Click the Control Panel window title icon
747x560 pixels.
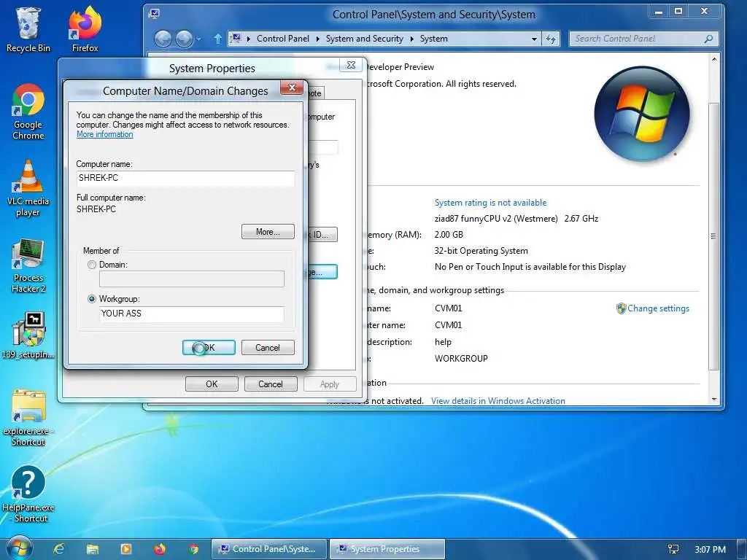point(154,14)
